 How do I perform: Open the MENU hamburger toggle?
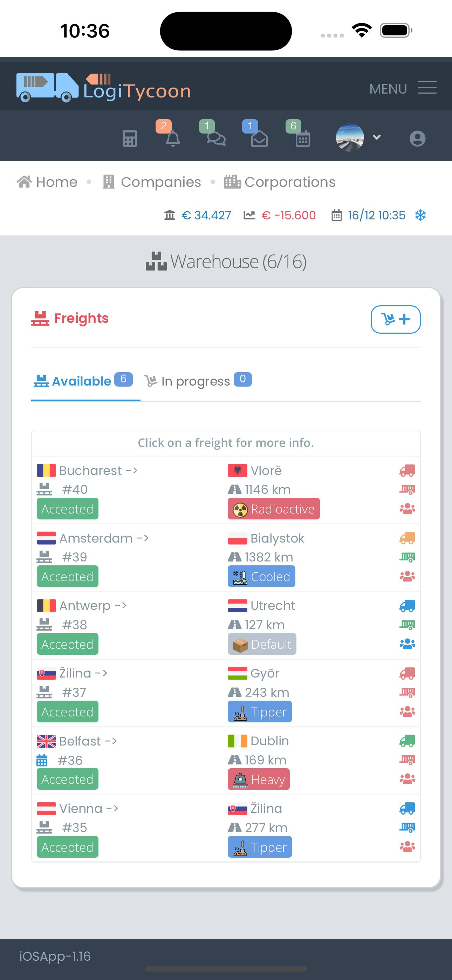tap(403, 88)
